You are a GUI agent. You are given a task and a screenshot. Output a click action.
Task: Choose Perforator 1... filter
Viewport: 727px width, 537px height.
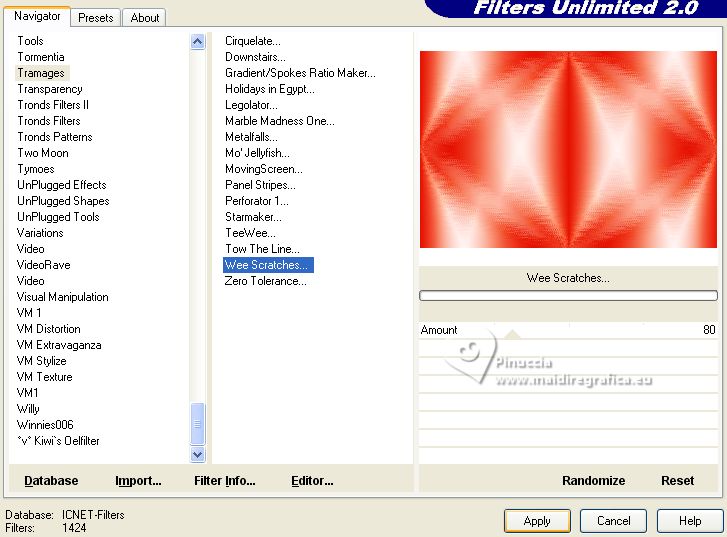256,201
